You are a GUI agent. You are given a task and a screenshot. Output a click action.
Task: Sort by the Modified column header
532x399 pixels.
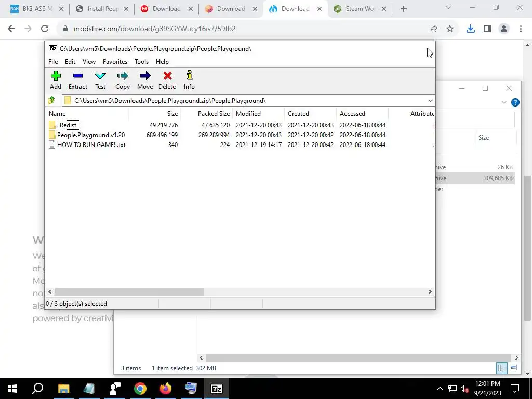(259, 114)
